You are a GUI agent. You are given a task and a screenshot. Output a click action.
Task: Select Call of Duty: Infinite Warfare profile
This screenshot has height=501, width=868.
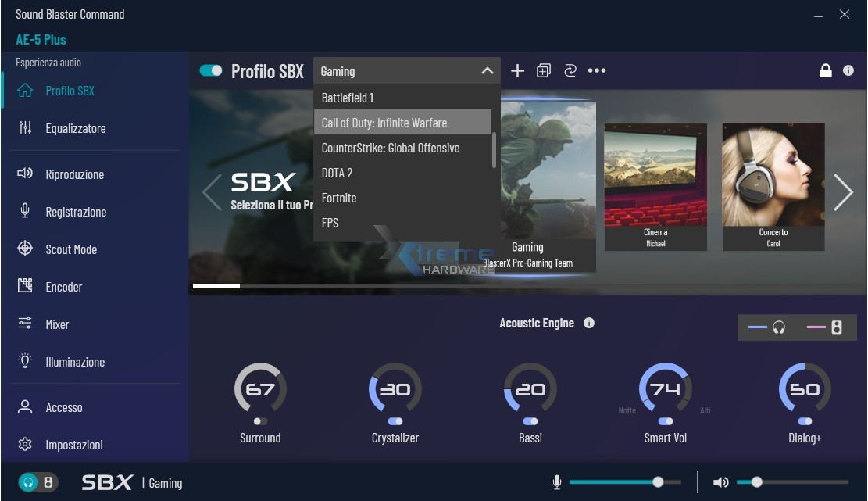pyautogui.click(x=384, y=123)
